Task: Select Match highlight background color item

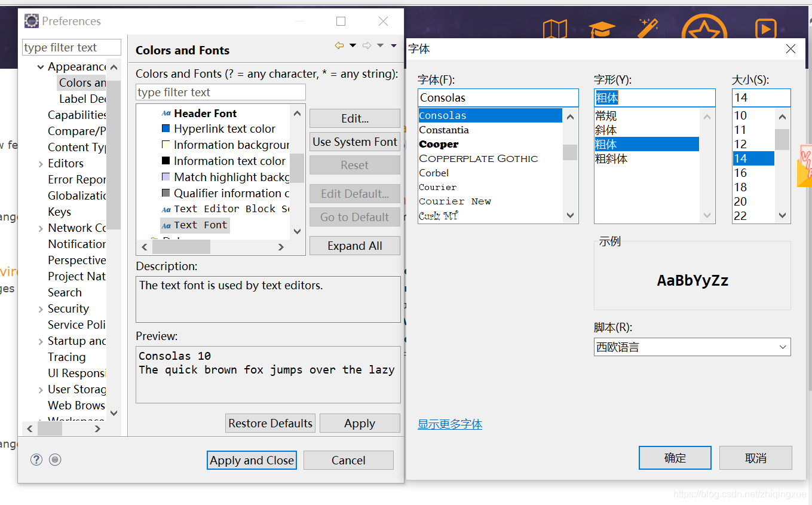Action: pyautogui.click(x=226, y=177)
